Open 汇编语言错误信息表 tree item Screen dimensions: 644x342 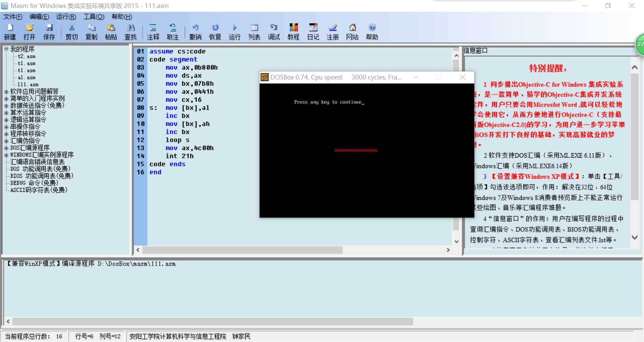point(37,162)
